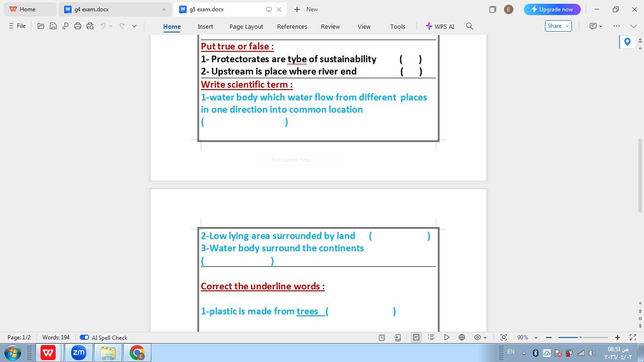This screenshot has width=644, height=362.
Task: Create a New document tab
Action: (x=306, y=9)
